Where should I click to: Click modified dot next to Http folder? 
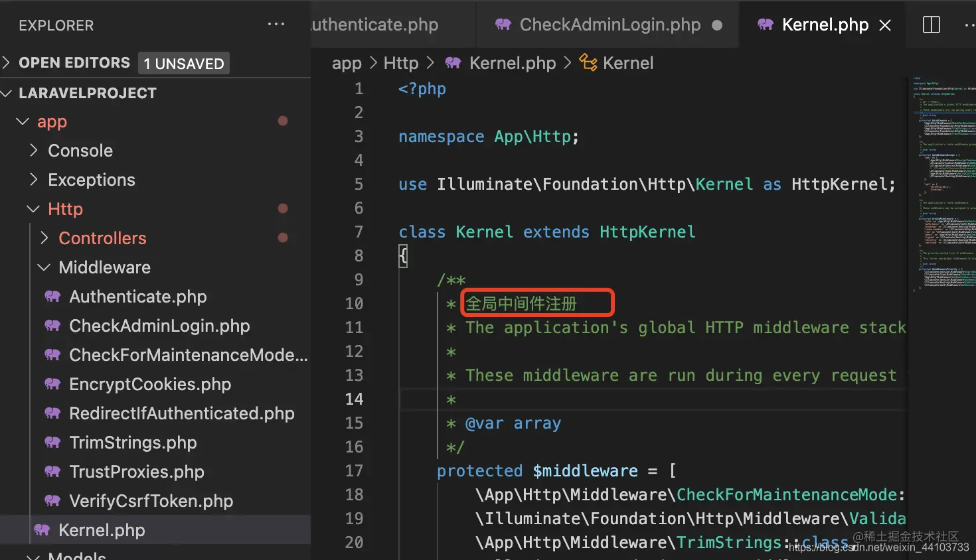[283, 208]
